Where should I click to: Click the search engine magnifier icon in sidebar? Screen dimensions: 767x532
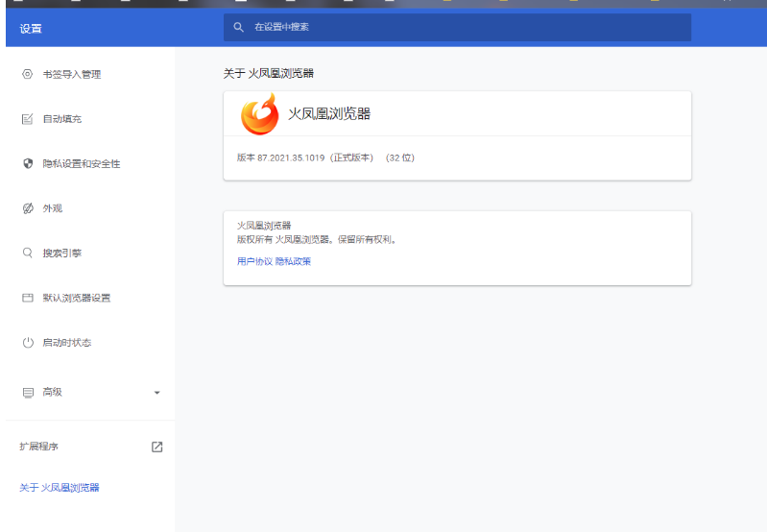28,253
